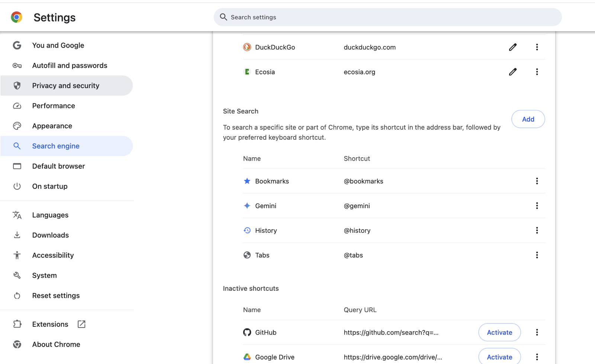Click the Gemini sparkle icon
Viewport: 595px width, 364px height.
247,206
